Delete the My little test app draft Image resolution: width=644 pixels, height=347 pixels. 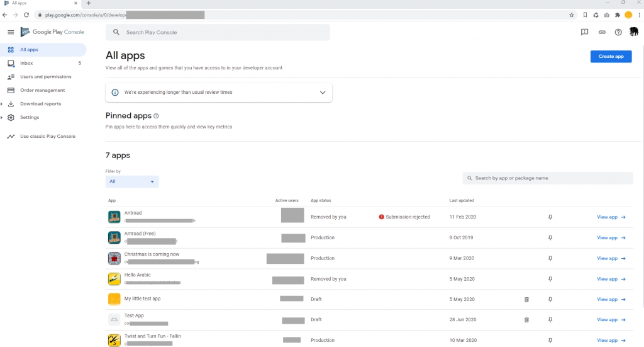tap(526, 299)
